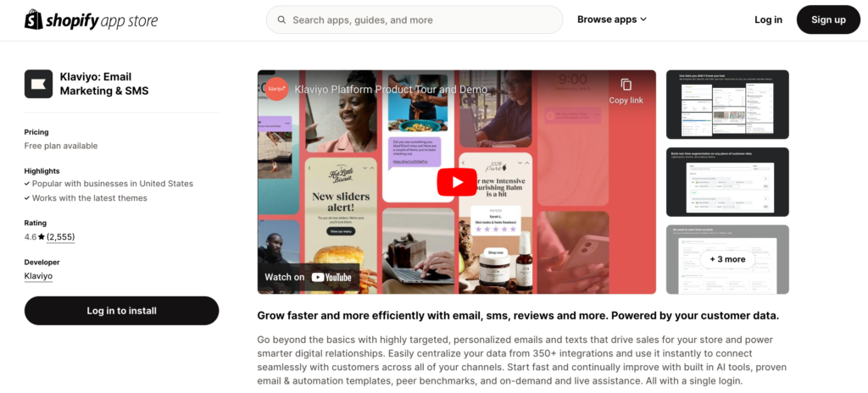Click the Browse apps chevron arrow
This screenshot has height=393, width=868.
(x=643, y=19)
